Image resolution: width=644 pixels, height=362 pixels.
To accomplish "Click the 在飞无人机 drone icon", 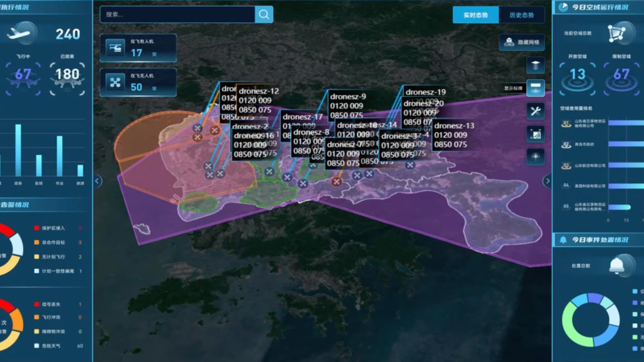I will 115,83.
